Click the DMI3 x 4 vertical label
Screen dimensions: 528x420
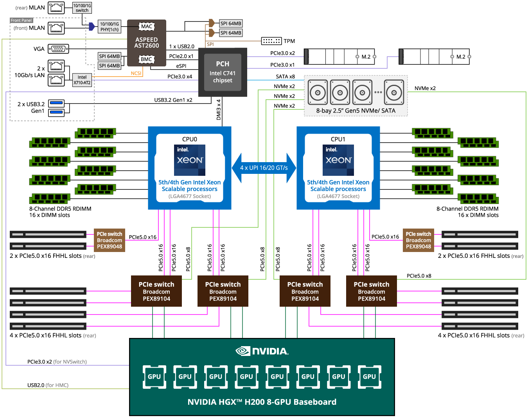pos(219,109)
